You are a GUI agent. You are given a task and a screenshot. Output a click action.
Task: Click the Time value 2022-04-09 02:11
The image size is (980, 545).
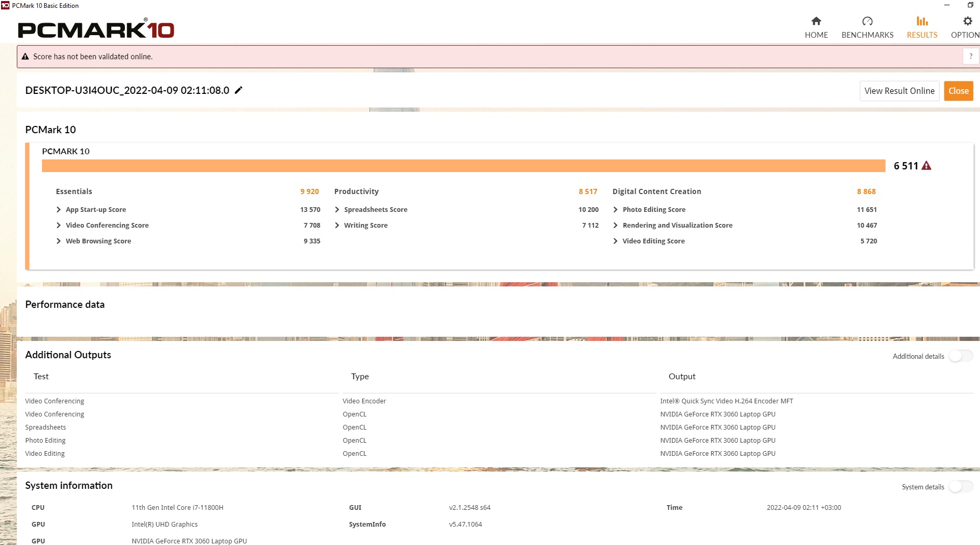coord(804,507)
